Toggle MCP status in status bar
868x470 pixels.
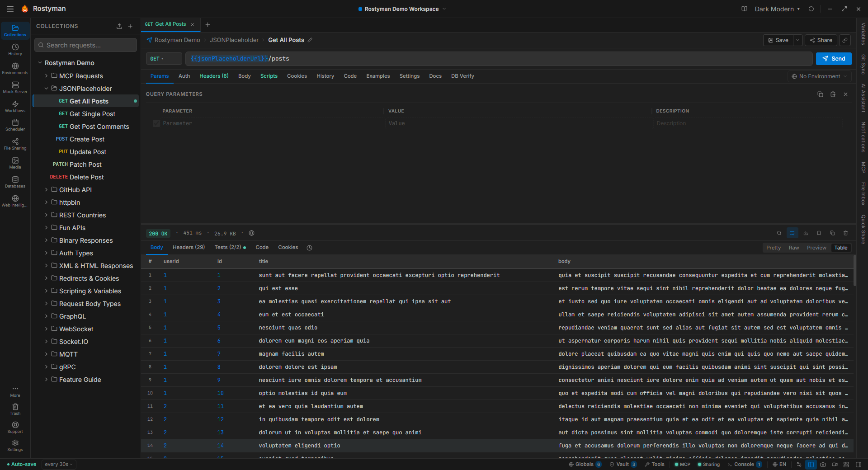tap(683, 464)
